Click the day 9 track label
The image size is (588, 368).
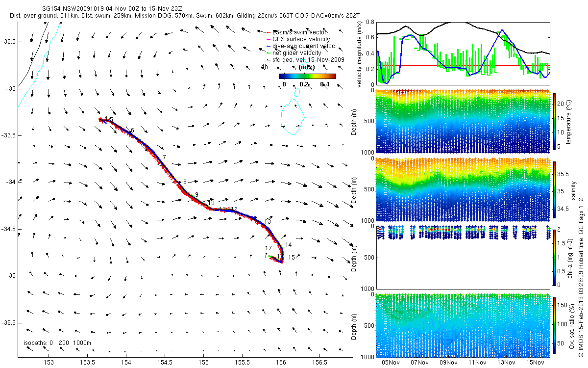196,195
